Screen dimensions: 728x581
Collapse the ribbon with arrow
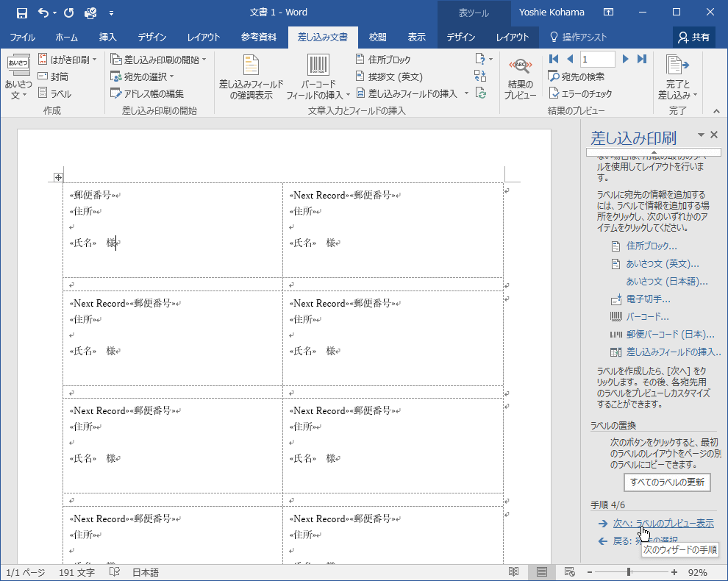(x=716, y=111)
